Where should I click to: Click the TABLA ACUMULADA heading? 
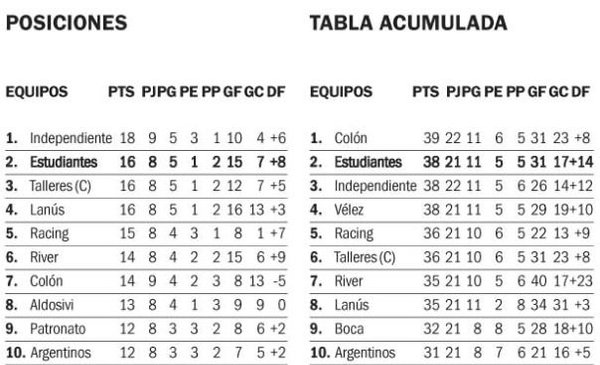[408, 23]
